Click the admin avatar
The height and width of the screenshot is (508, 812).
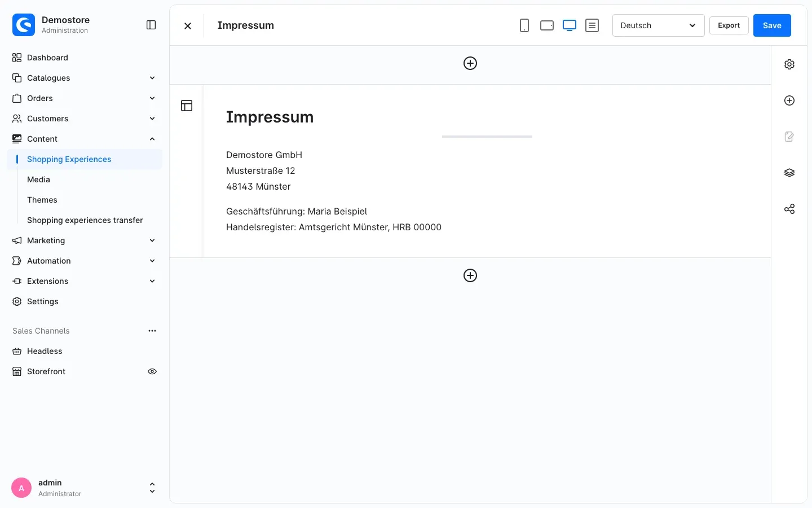[21, 488]
